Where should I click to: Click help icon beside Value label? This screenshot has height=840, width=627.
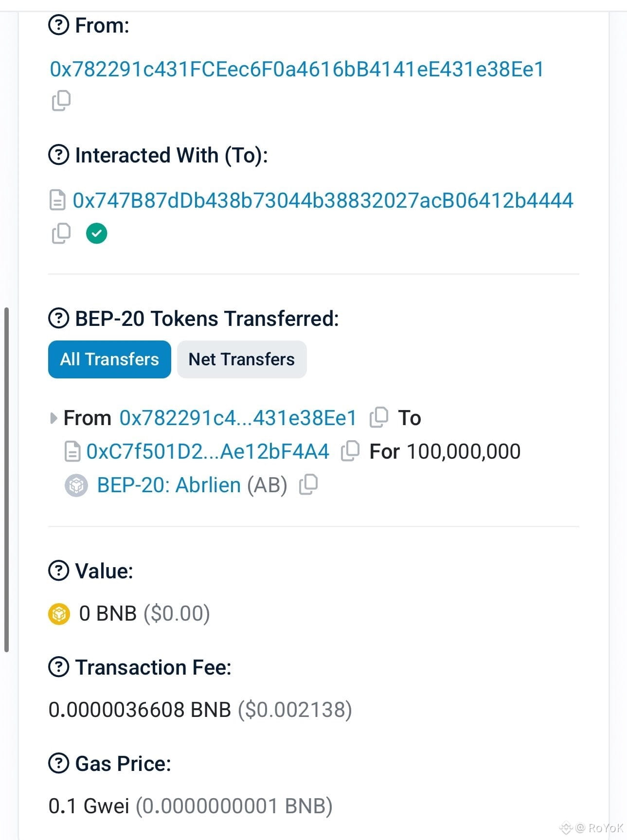[59, 571]
